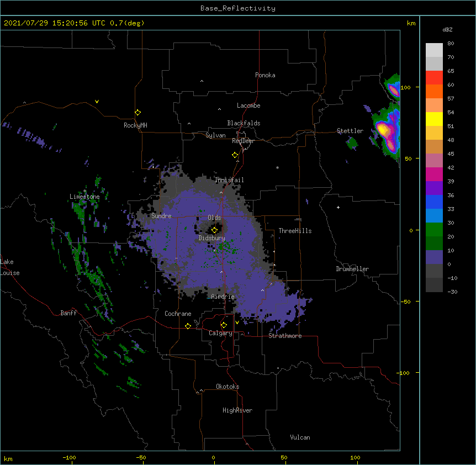Click the white plus marker north of Drumheller
The image size is (476, 465).
click(338, 207)
